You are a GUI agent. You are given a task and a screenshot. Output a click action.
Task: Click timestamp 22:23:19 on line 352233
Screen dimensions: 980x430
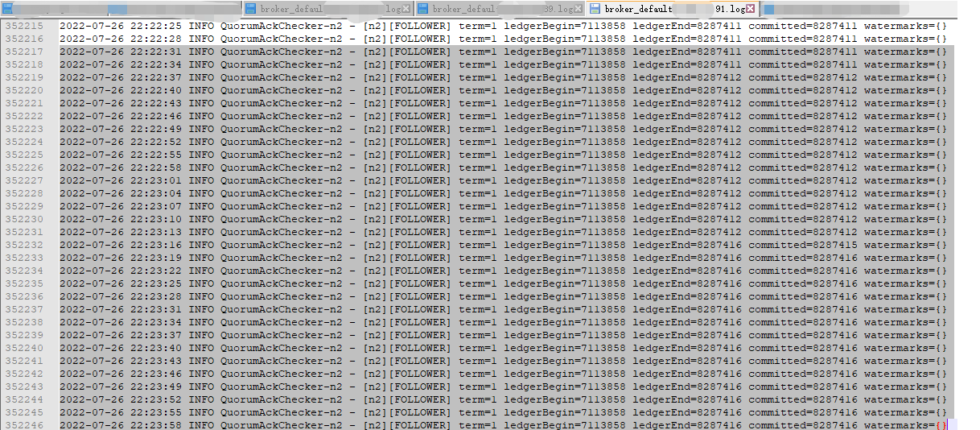click(x=156, y=258)
